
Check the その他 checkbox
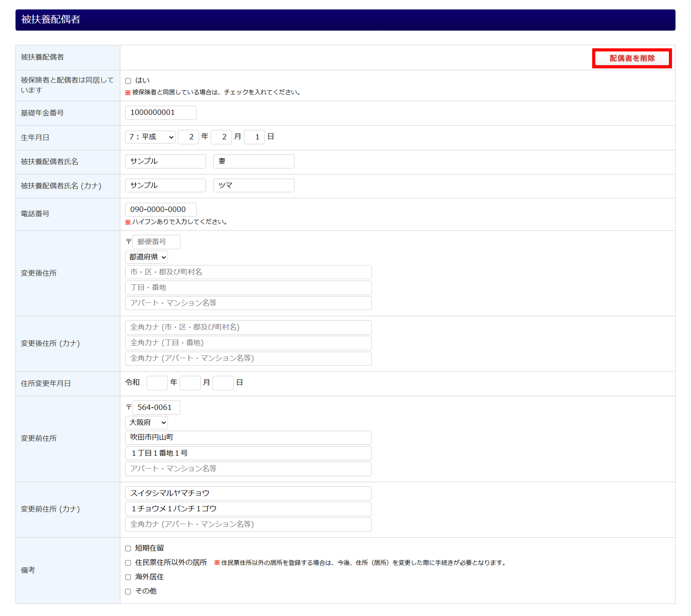[x=128, y=591]
